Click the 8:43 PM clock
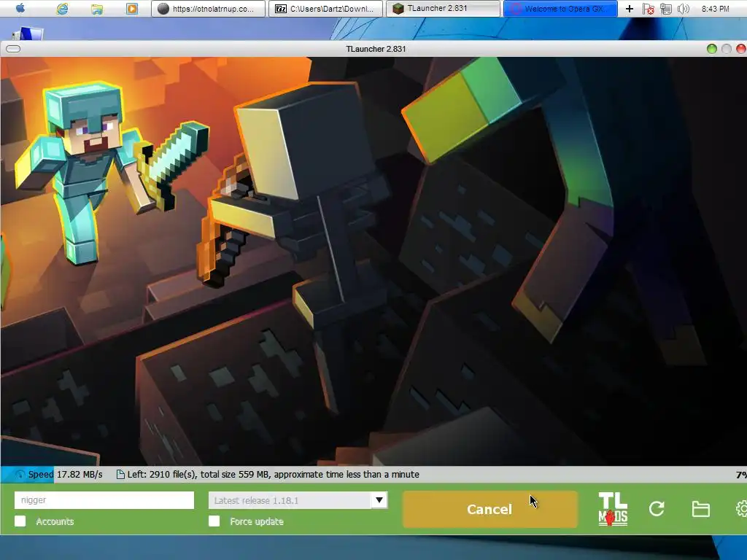The width and height of the screenshot is (747, 560). tap(715, 9)
